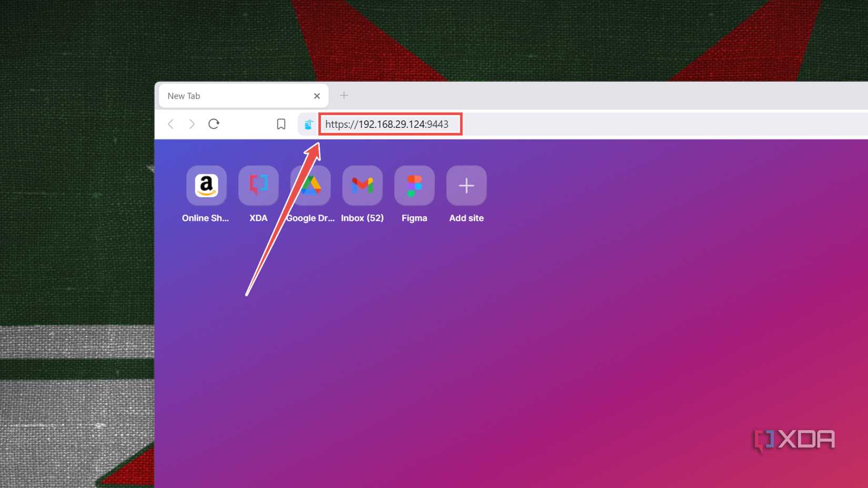This screenshot has height=488, width=868.
Task: Click the bookmark icon in the toolbar
Action: point(281,124)
